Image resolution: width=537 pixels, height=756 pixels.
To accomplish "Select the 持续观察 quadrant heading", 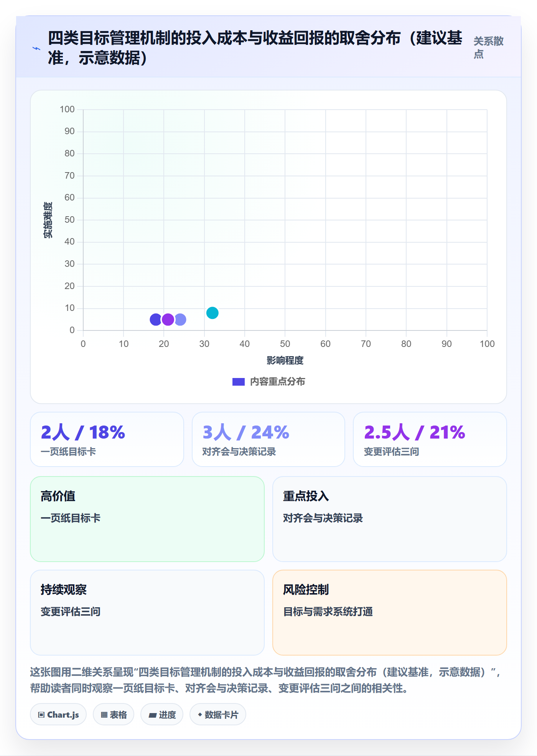I will coord(64,590).
